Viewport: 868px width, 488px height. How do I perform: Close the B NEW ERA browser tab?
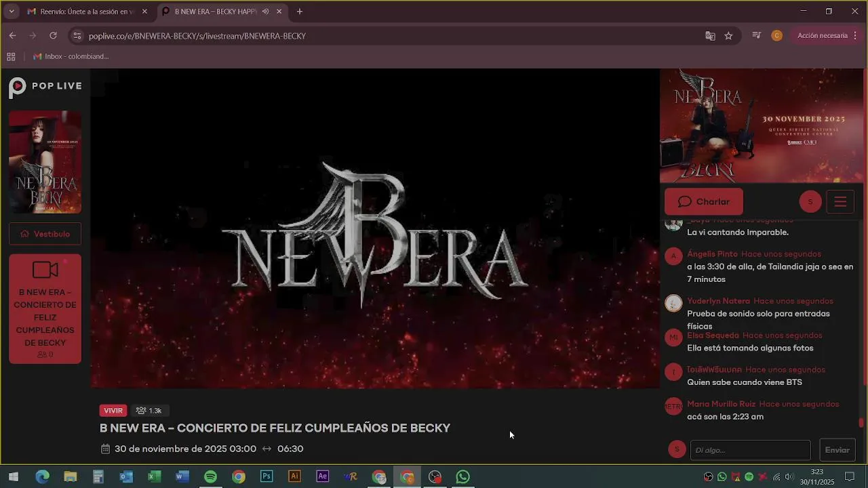(x=279, y=12)
